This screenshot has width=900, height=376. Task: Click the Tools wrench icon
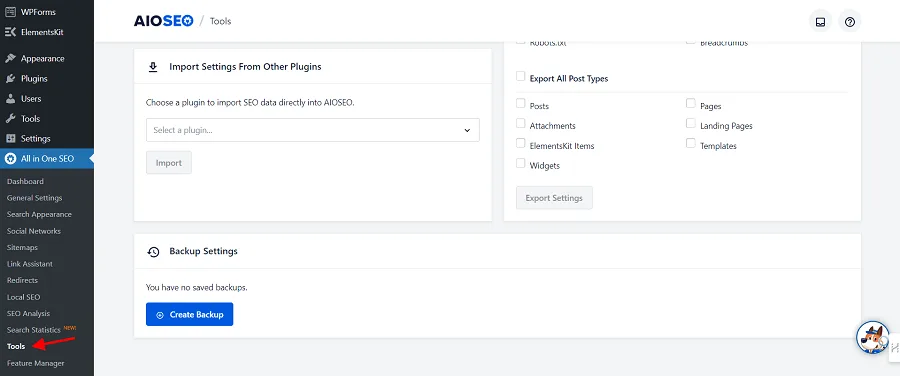pyautogui.click(x=10, y=119)
